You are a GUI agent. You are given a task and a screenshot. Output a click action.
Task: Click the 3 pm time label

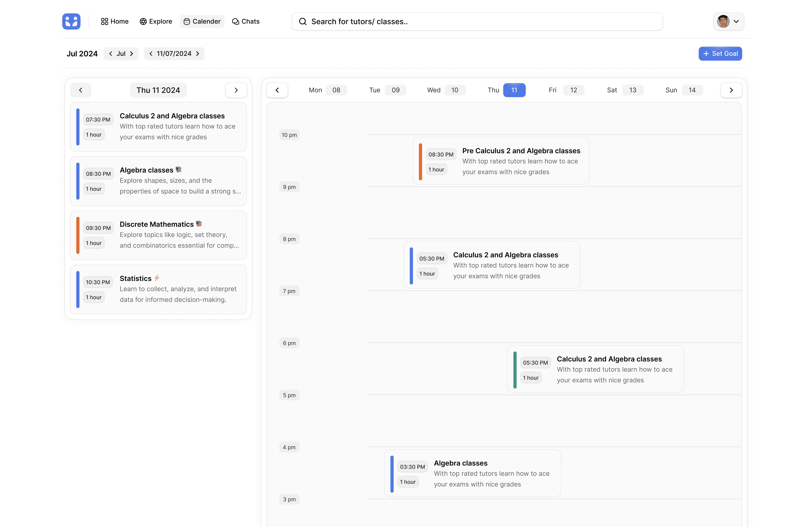289,499
